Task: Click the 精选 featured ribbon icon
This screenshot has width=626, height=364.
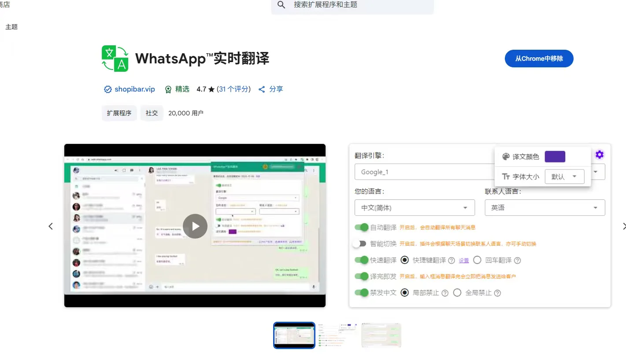Action: point(168,89)
